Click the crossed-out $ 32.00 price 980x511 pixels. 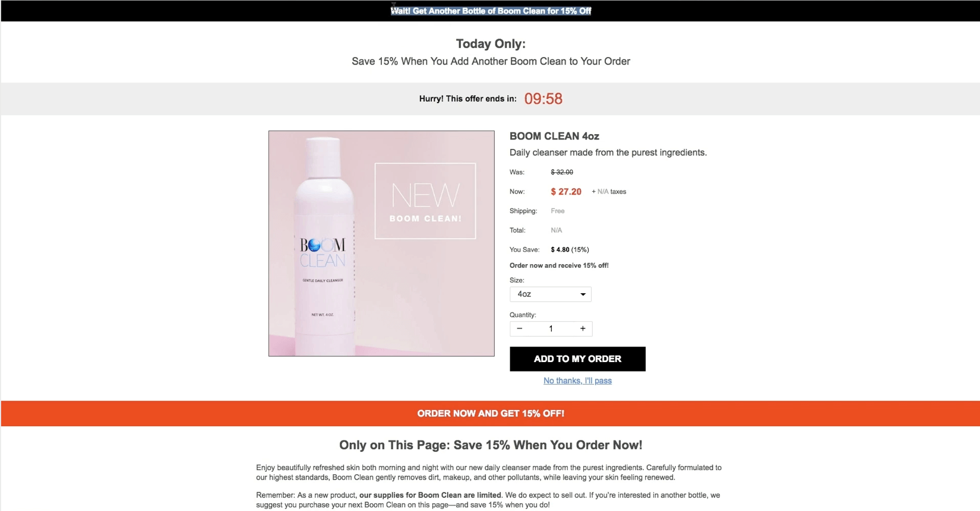pyautogui.click(x=562, y=172)
